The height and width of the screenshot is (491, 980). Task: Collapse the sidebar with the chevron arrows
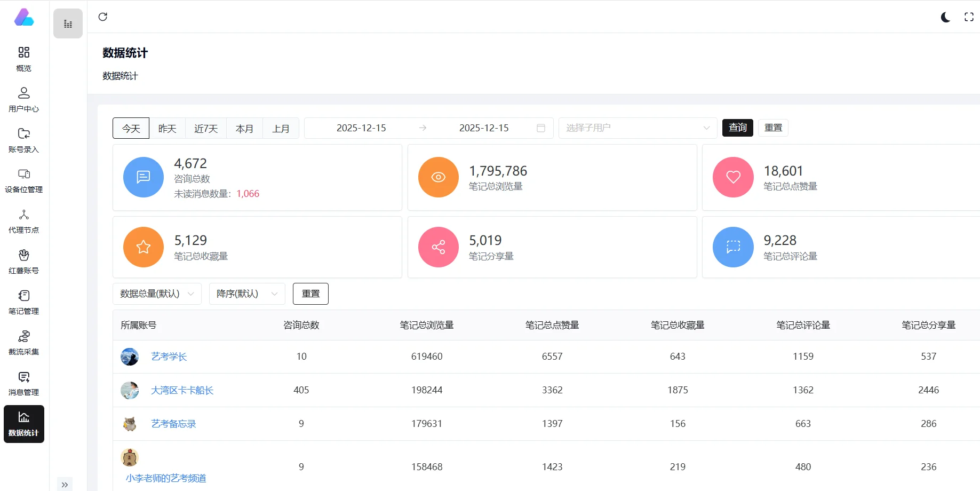click(65, 484)
